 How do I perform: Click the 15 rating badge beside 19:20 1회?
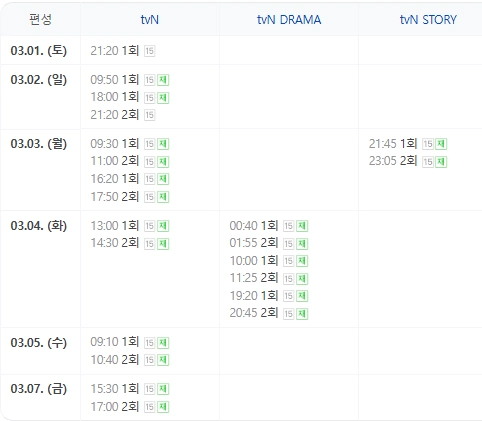pyautogui.click(x=289, y=296)
